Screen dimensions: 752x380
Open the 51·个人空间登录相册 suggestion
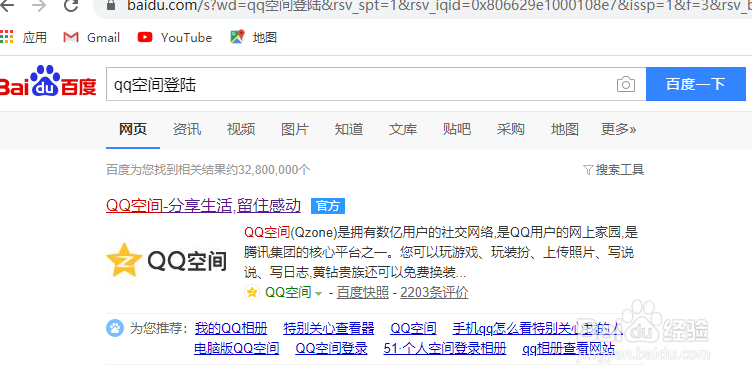pos(445,348)
